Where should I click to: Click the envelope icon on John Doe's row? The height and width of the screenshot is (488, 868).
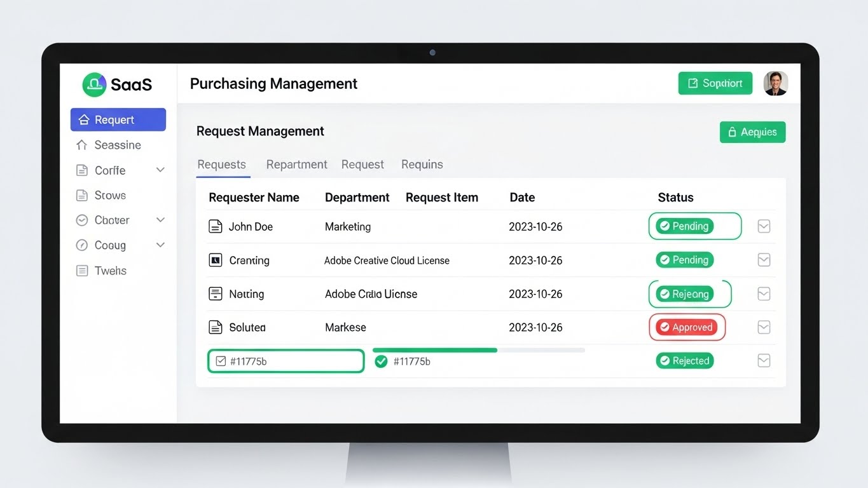pyautogui.click(x=763, y=226)
